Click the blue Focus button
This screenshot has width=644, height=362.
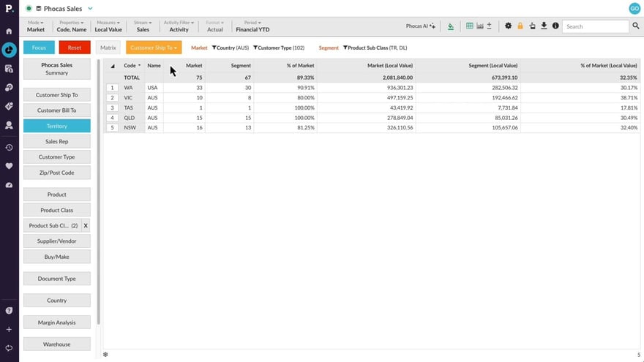(x=39, y=48)
